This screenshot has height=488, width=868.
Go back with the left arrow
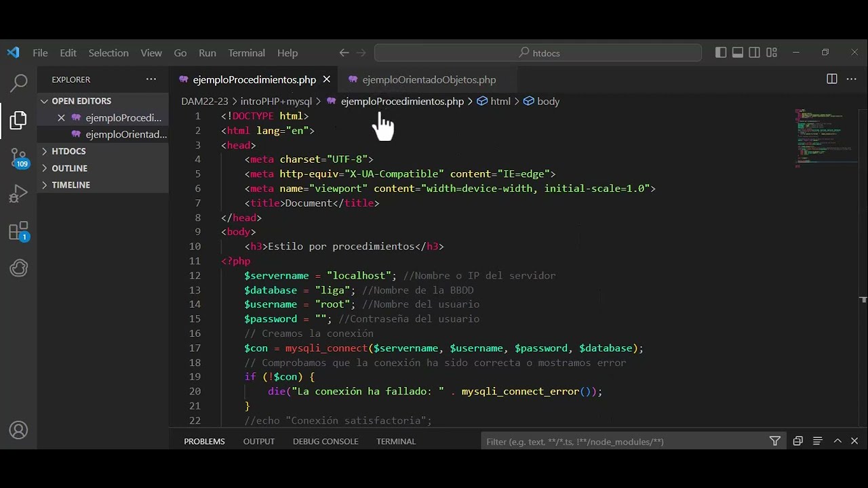pos(344,53)
